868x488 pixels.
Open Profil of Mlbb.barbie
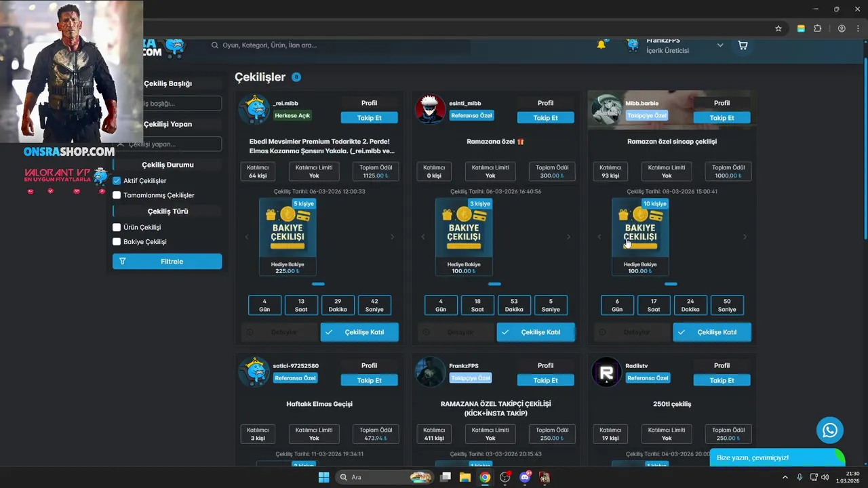point(722,103)
